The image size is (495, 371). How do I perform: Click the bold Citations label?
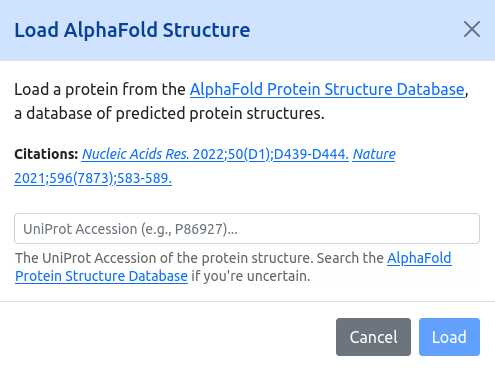tap(46, 154)
